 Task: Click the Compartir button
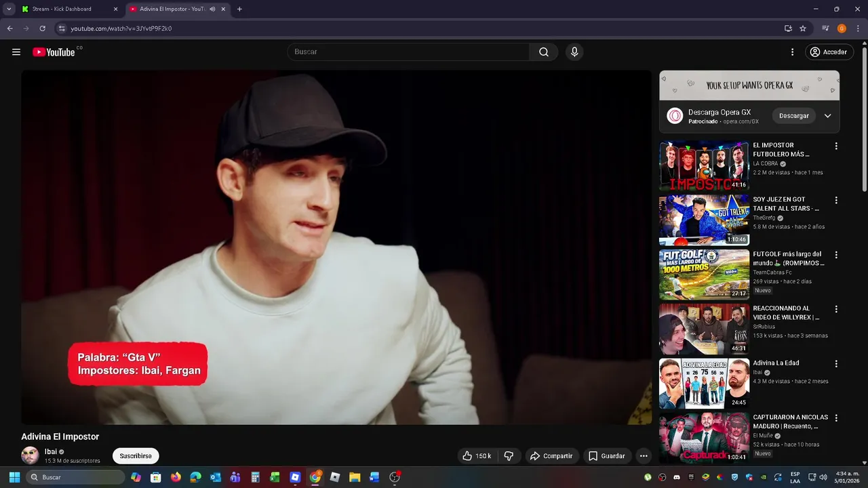(551, 456)
